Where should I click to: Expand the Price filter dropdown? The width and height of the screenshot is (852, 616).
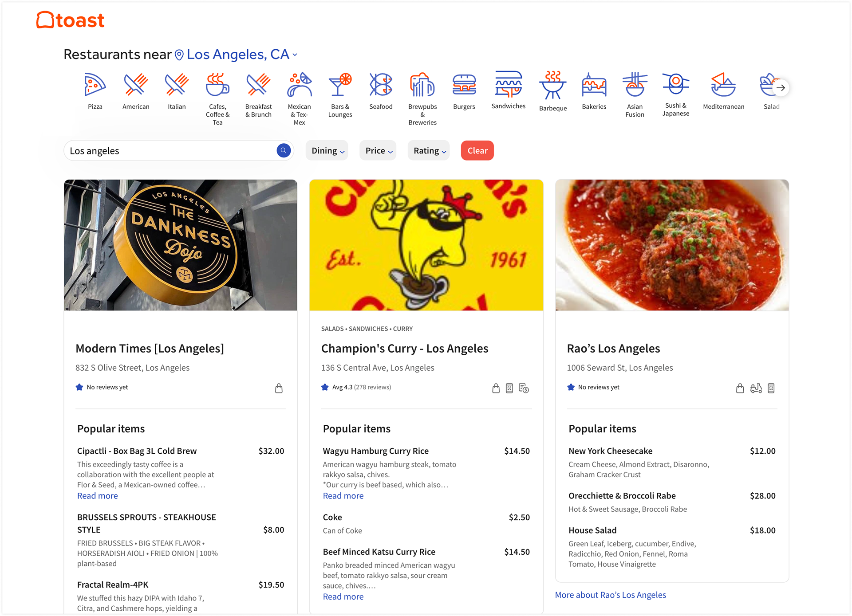378,151
